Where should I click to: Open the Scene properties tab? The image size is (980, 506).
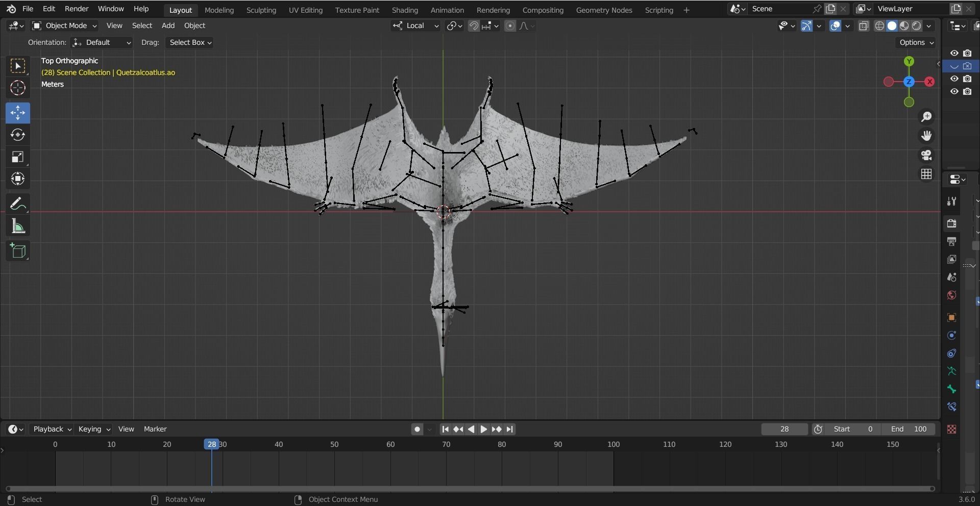tap(951, 277)
